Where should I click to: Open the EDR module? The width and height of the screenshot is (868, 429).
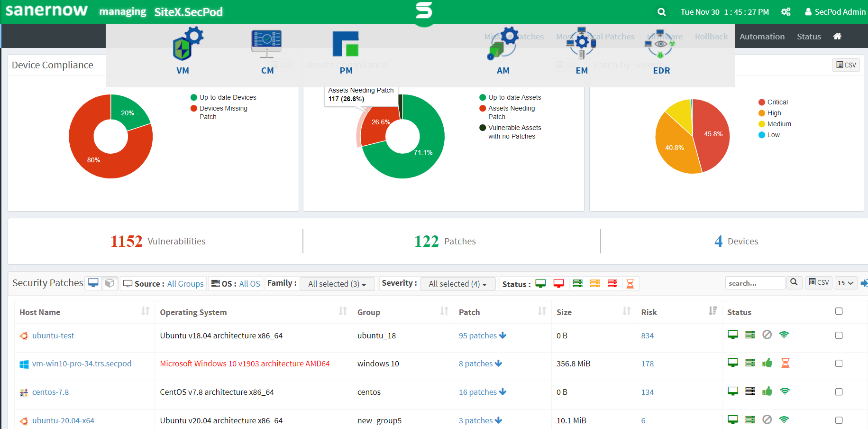point(661,51)
